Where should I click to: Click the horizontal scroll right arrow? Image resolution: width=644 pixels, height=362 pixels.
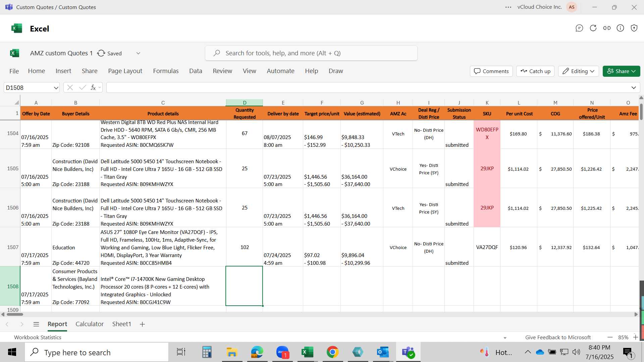pyautogui.click(x=636, y=314)
